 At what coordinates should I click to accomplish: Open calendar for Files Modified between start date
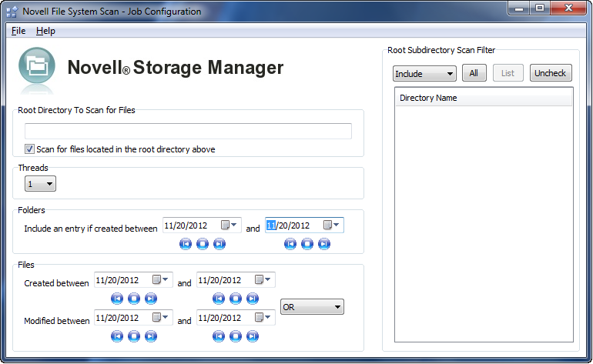coord(160,318)
